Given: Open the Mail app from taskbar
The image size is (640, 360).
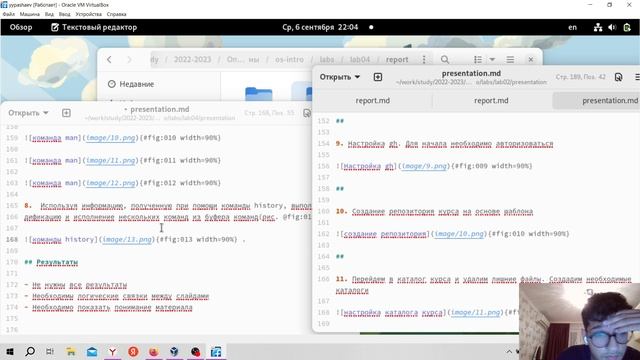Looking at the screenshot, I should [x=92, y=351].
